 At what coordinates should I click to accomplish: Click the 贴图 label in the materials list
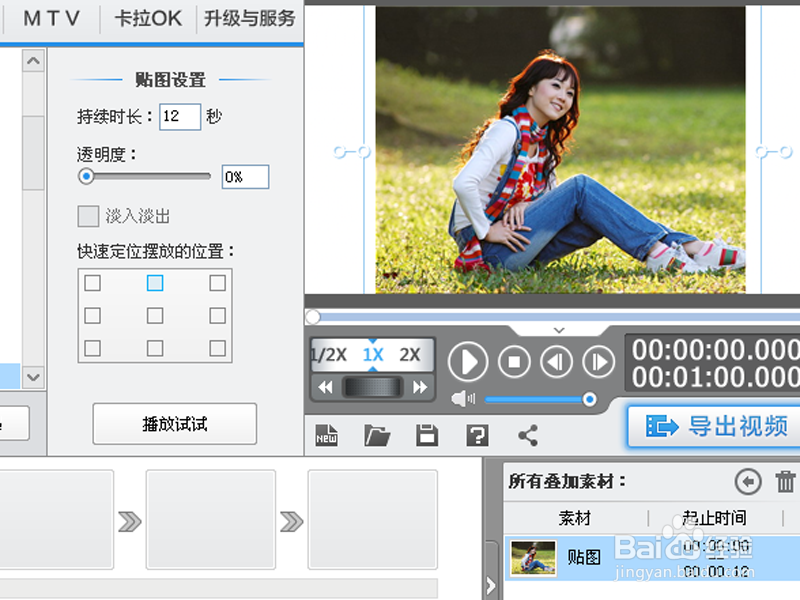tap(584, 557)
